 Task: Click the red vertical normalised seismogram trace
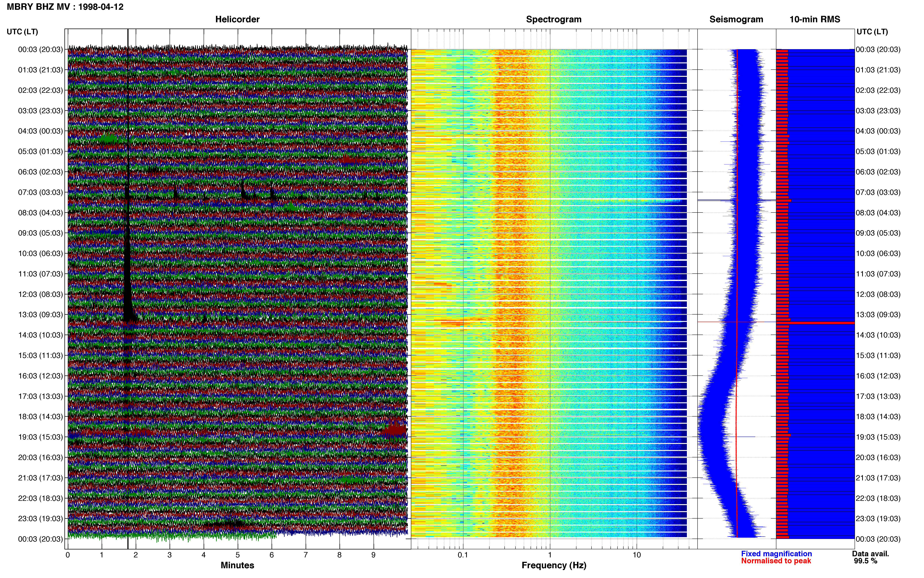pyautogui.click(x=737, y=294)
